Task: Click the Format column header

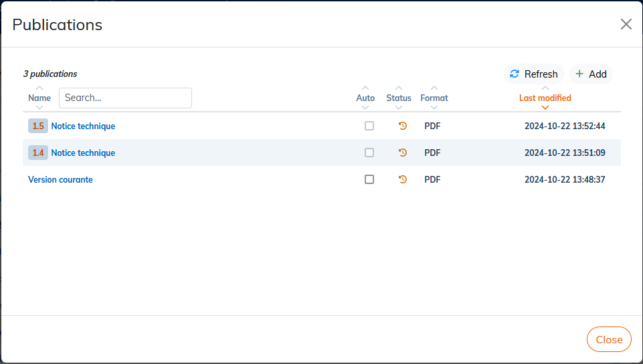Action: (434, 98)
